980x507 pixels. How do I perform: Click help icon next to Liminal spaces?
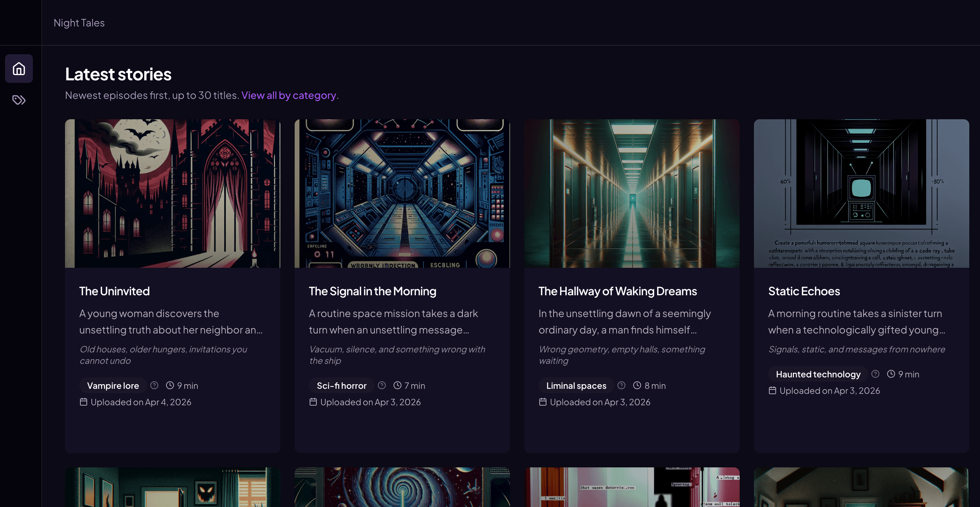(x=621, y=385)
